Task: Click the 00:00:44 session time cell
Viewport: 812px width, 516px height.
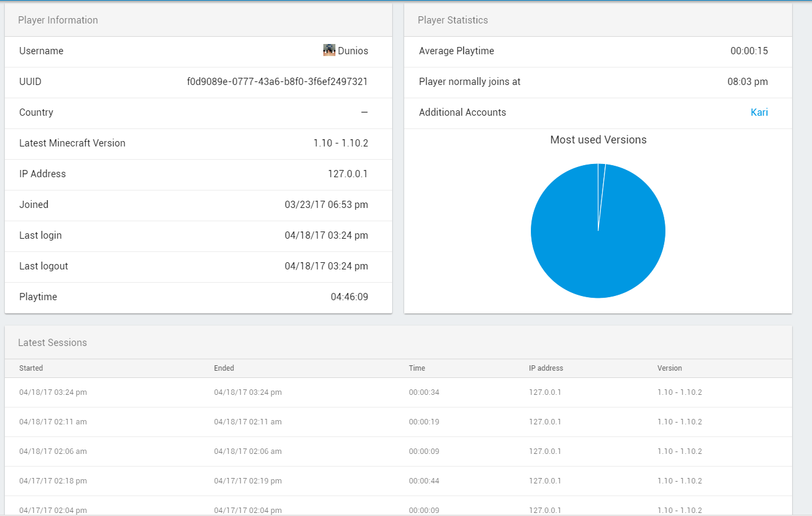Action: tap(423, 481)
